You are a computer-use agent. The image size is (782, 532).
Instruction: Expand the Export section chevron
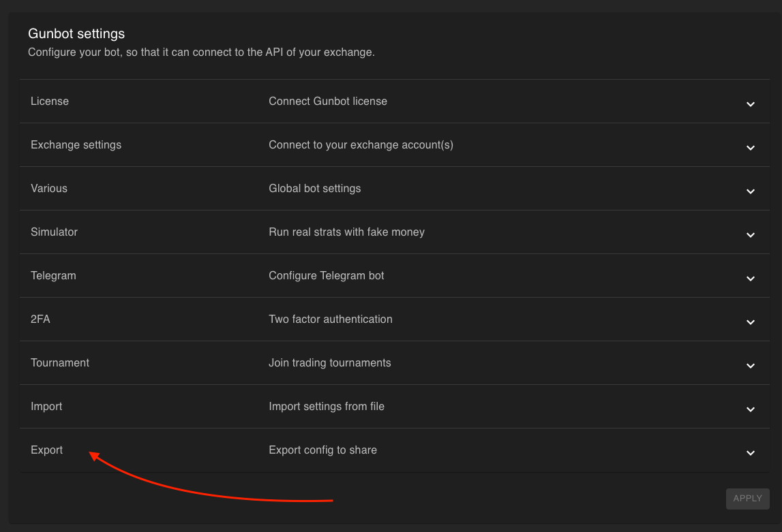[x=750, y=453]
